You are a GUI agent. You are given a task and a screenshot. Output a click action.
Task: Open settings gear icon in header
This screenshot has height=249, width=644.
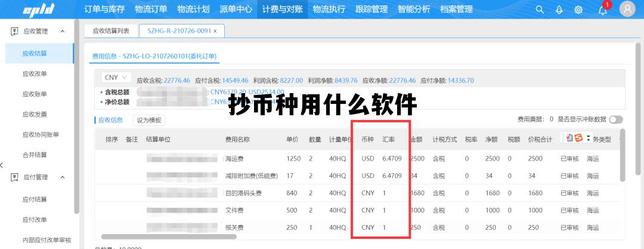[578, 10]
